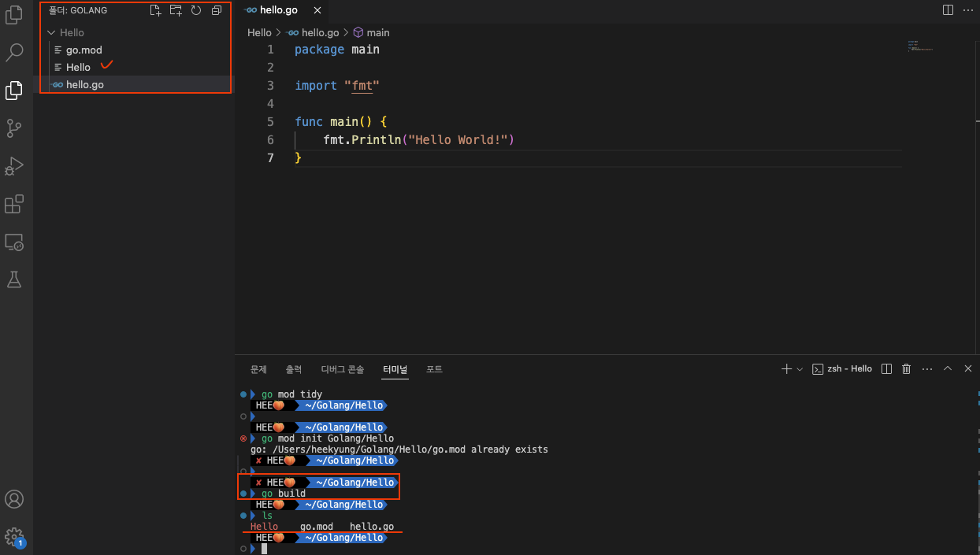Click the 폴더: GOLANG explorer header
The image size is (980, 555).
(78, 10)
